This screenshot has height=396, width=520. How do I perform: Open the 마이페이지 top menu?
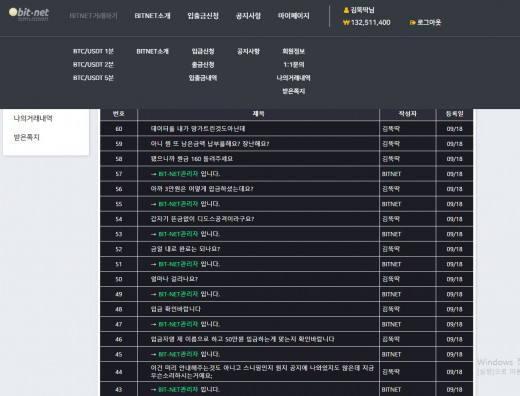[x=294, y=16]
